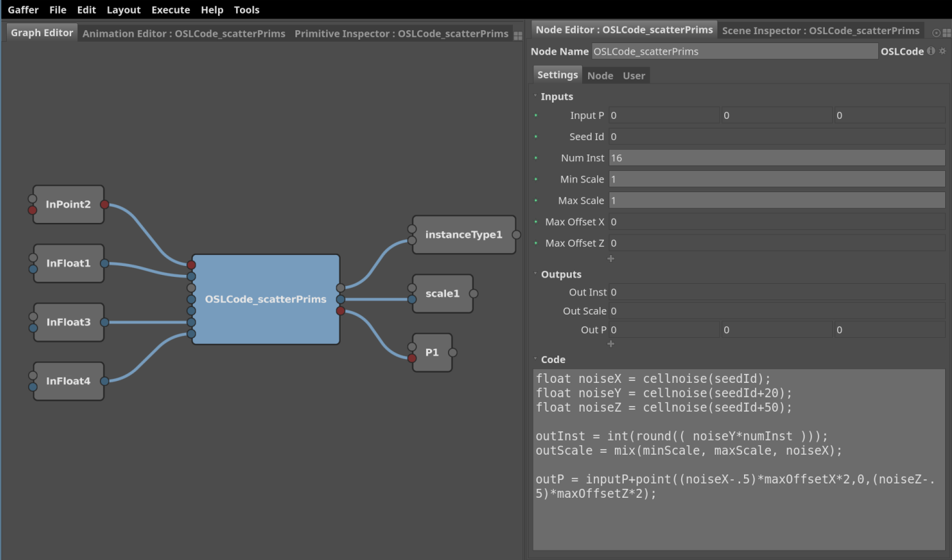Select the InFloat4 node
Screen dimensions: 952x560
point(68,381)
